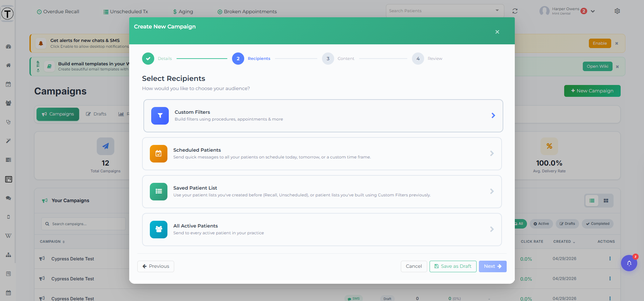The width and height of the screenshot is (644, 301).
Task: Close the Create New Campaign dialog
Action: (497, 32)
